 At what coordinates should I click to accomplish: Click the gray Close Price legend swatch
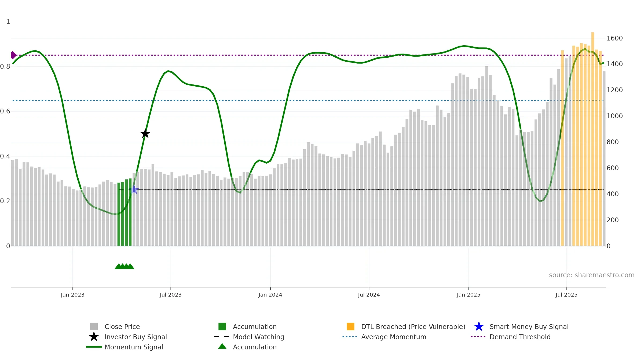pyautogui.click(x=94, y=327)
